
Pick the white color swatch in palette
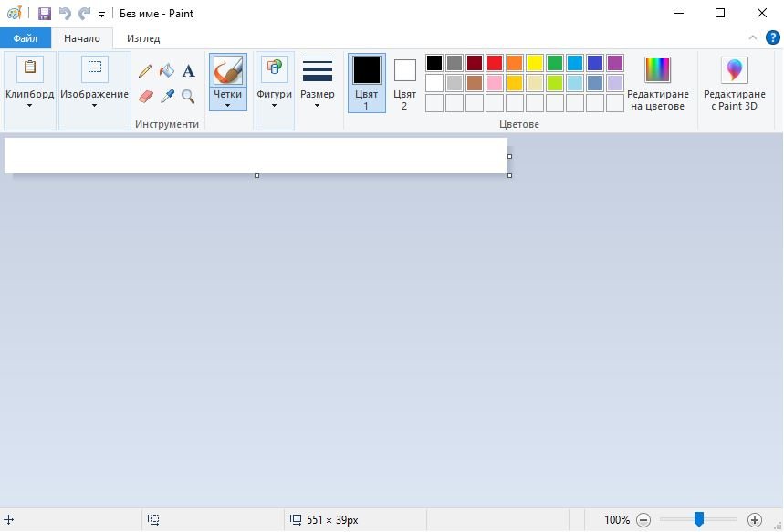(x=434, y=83)
